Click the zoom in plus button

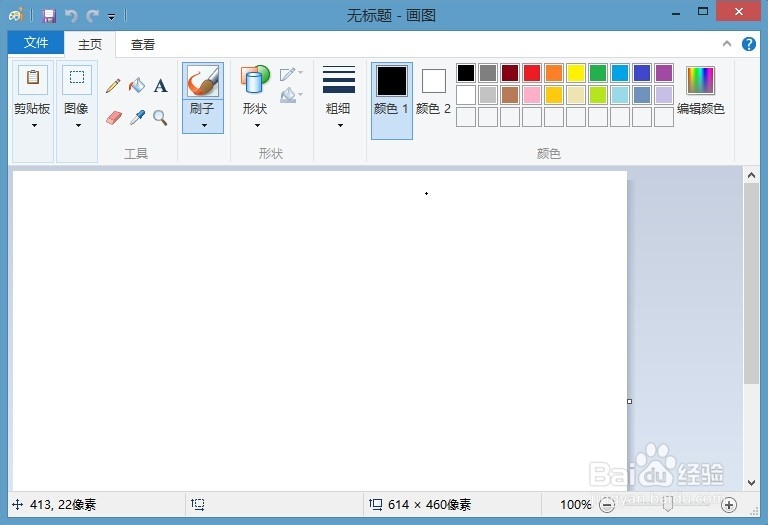729,505
